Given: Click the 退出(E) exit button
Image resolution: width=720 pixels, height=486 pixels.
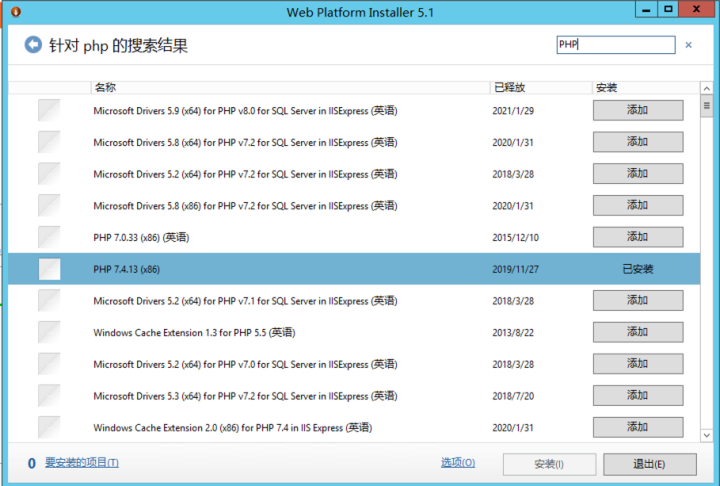Looking at the screenshot, I should (649, 464).
